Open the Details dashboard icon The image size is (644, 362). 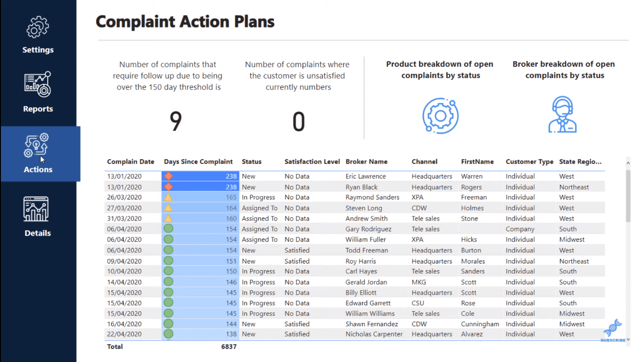tap(36, 209)
